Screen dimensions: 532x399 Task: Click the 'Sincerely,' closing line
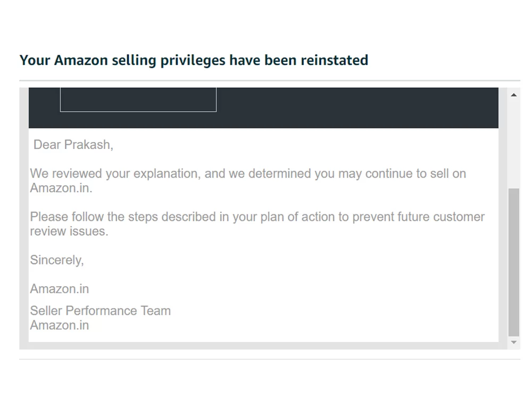pos(57,260)
